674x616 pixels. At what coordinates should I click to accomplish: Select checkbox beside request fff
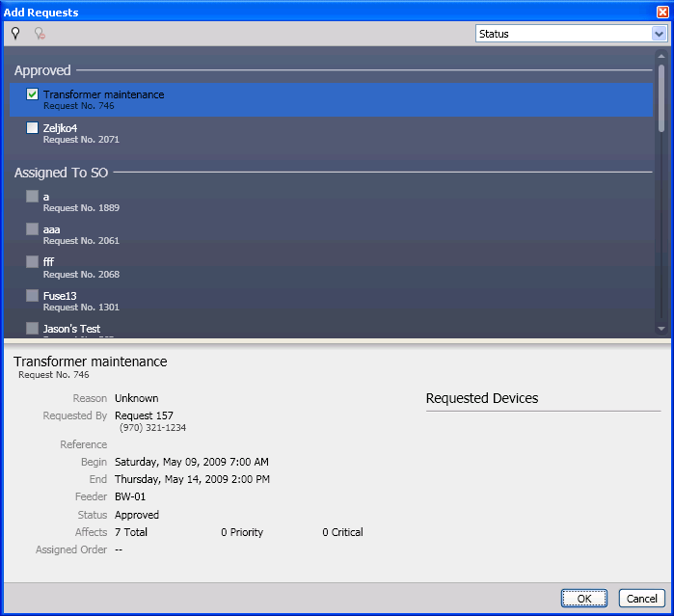33,262
